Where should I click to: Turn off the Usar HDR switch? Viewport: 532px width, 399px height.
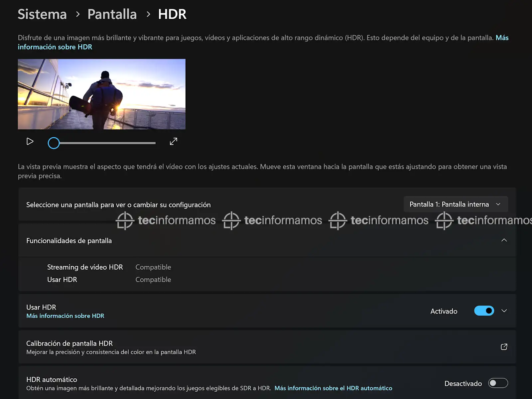[484, 311]
